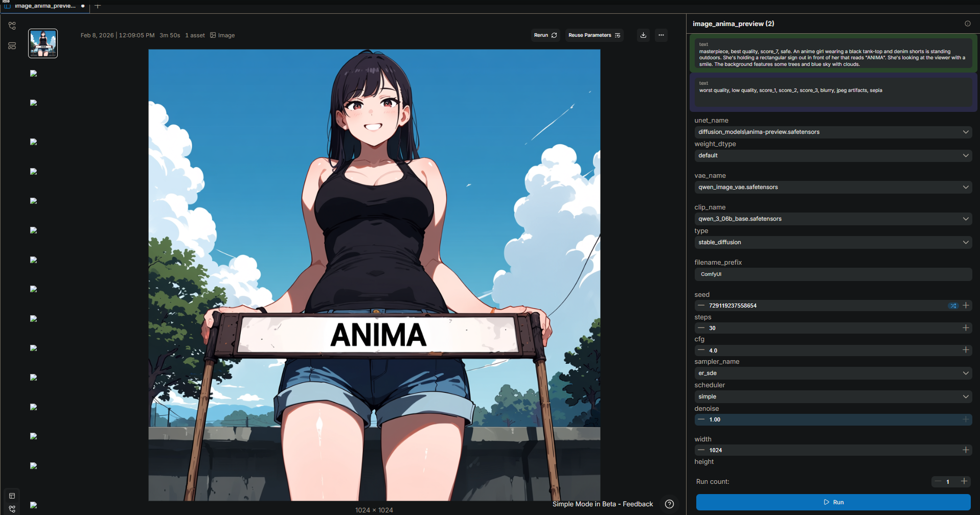This screenshot has height=515, width=980.
Task: Click the Run count value 1
Action: point(948,482)
